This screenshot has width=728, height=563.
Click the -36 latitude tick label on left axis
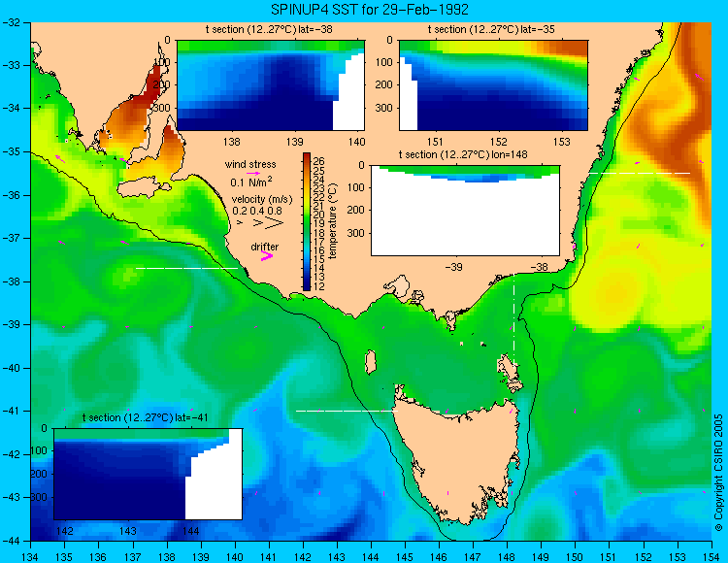coord(11,195)
